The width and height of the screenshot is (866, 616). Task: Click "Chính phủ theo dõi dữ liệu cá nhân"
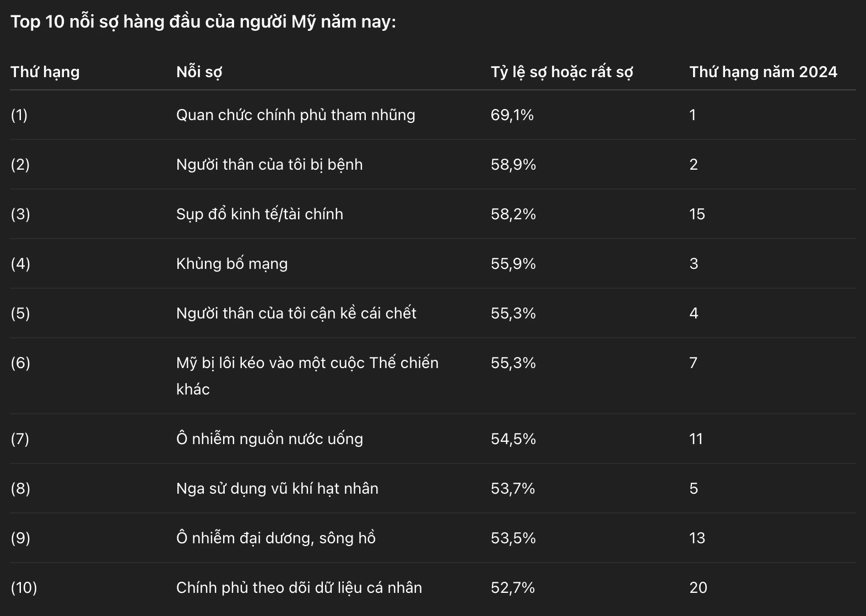tap(299, 587)
